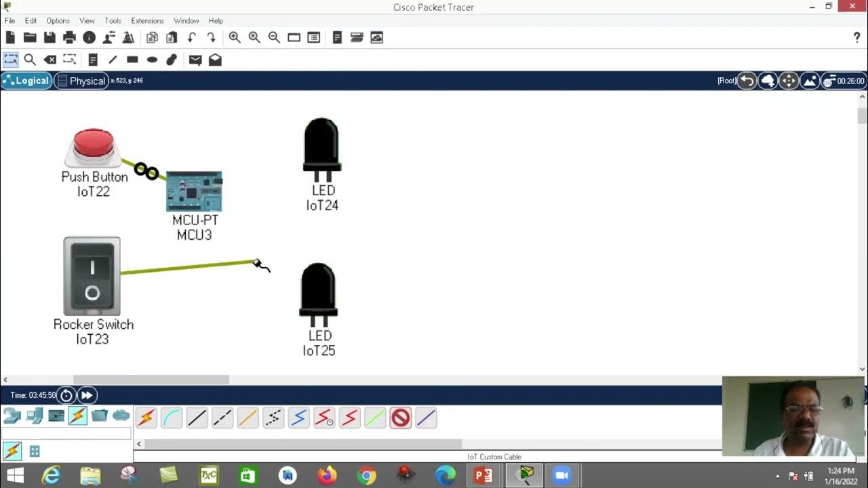Open a file using the folder toolbar icon
Viewport: 868px width, 488px height.
pyautogui.click(x=30, y=38)
